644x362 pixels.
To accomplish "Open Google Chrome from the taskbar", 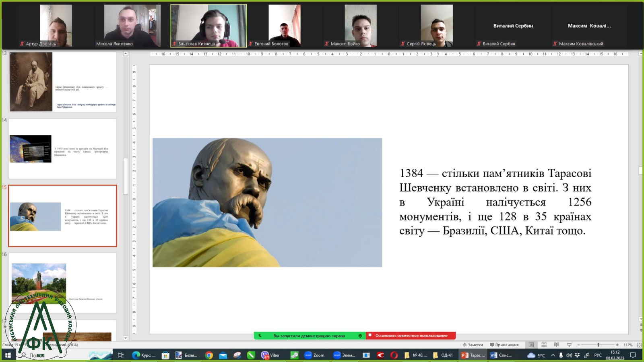I will coord(209,355).
